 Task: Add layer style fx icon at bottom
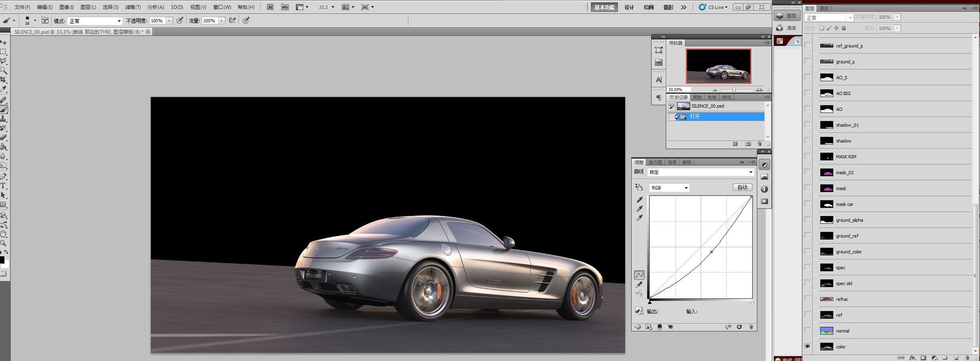click(913, 357)
